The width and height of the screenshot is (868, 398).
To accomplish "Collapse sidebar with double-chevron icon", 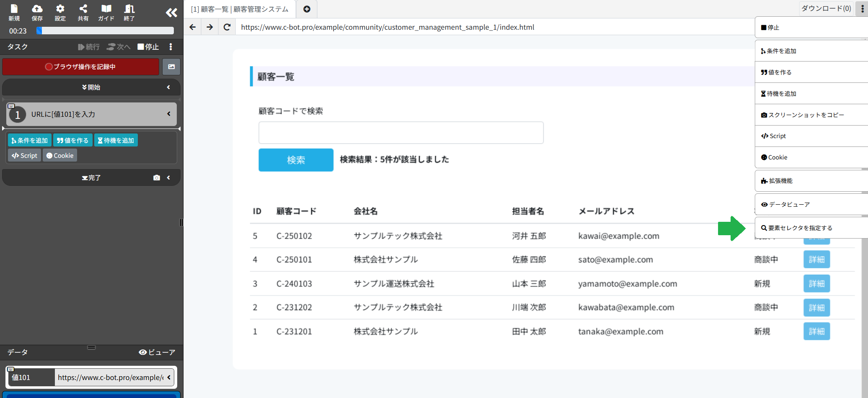I will (x=171, y=13).
